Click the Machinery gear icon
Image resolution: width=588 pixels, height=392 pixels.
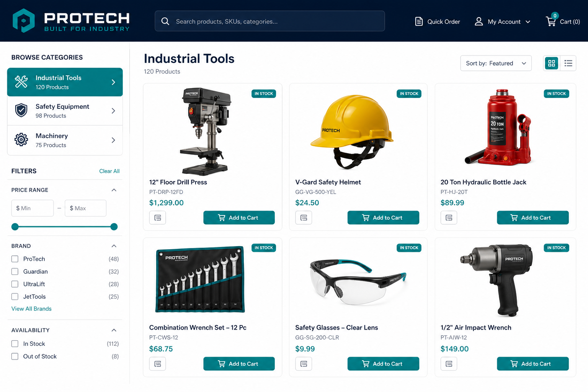click(x=21, y=140)
